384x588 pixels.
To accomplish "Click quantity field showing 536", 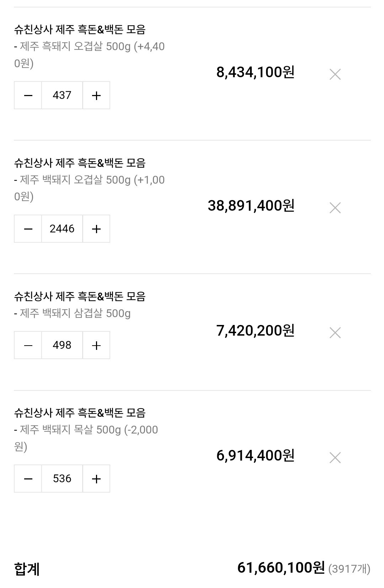I will (62, 479).
